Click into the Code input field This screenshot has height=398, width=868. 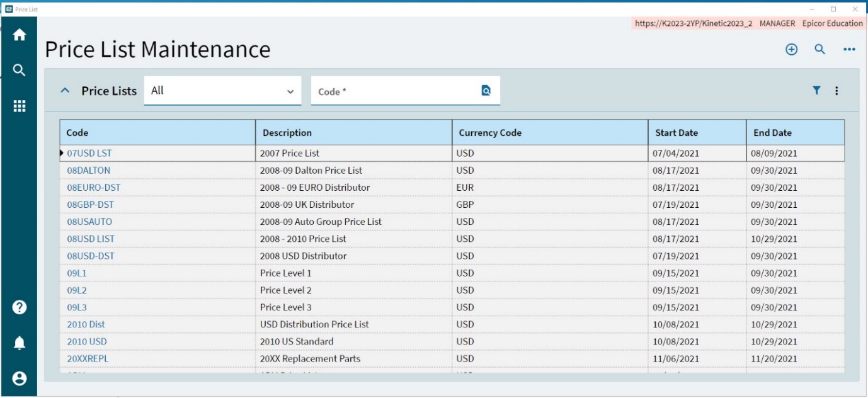tap(394, 91)
